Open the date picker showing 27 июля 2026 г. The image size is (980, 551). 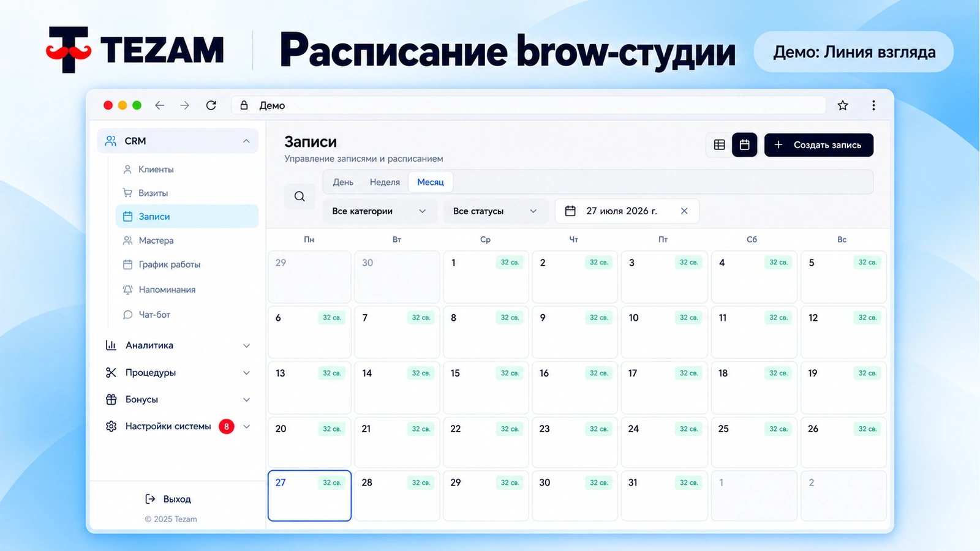click(627, 211)
